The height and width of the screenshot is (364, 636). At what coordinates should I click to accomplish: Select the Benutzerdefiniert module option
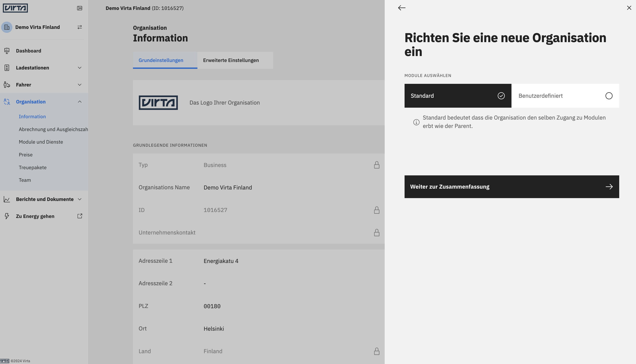[566, 96]
